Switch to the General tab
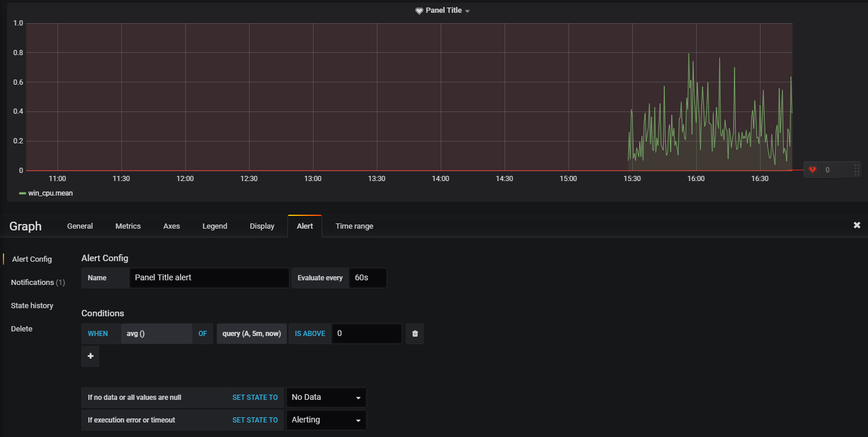This screenshot has width=868, height=437. click(x=80, y=226)
